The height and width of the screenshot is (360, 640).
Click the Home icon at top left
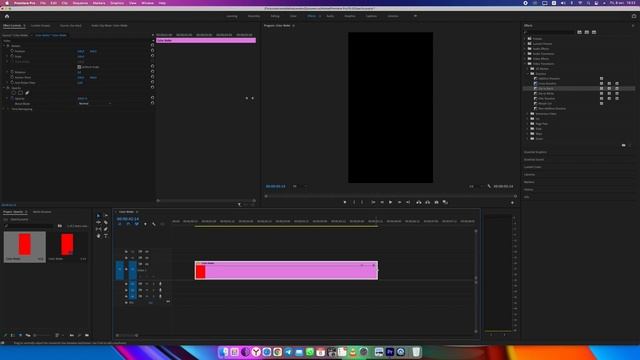tap(7, 16)
